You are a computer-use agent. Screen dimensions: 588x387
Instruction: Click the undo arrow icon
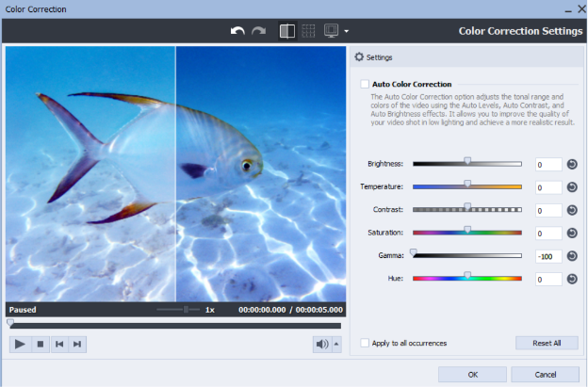point(238,31)
